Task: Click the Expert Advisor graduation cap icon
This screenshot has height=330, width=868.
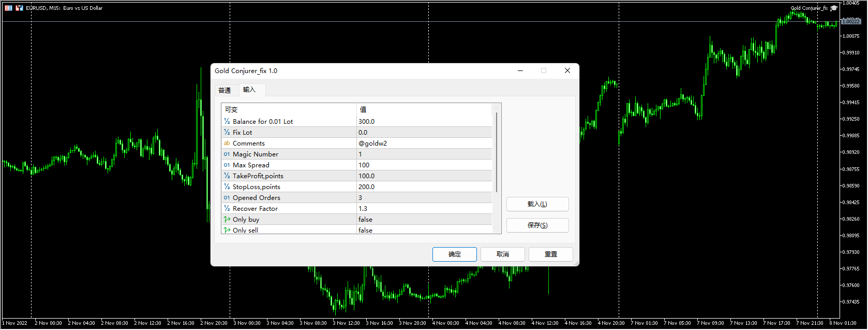Action: [x=833, y=8]
